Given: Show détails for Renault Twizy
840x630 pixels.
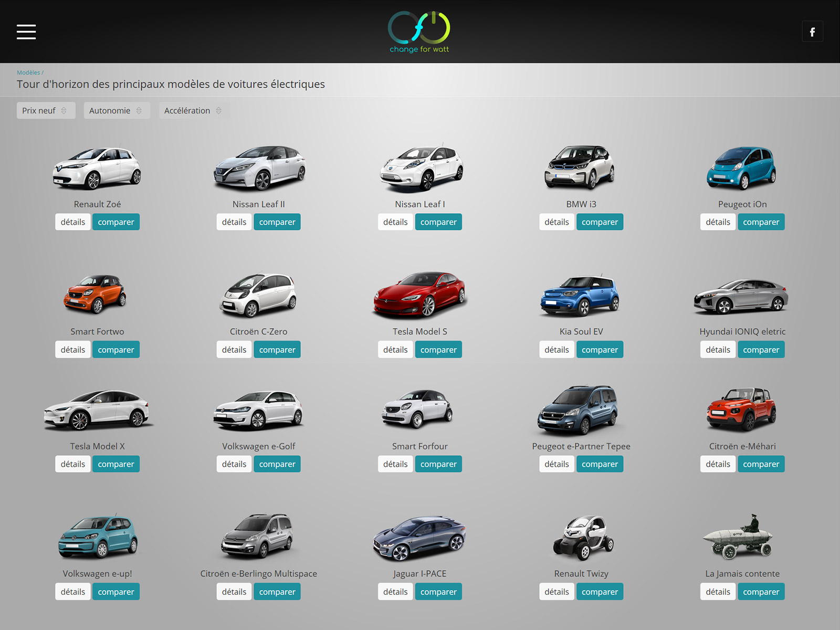Looking at the screenshot, I should pyautogui.click(x=556, y=592).
